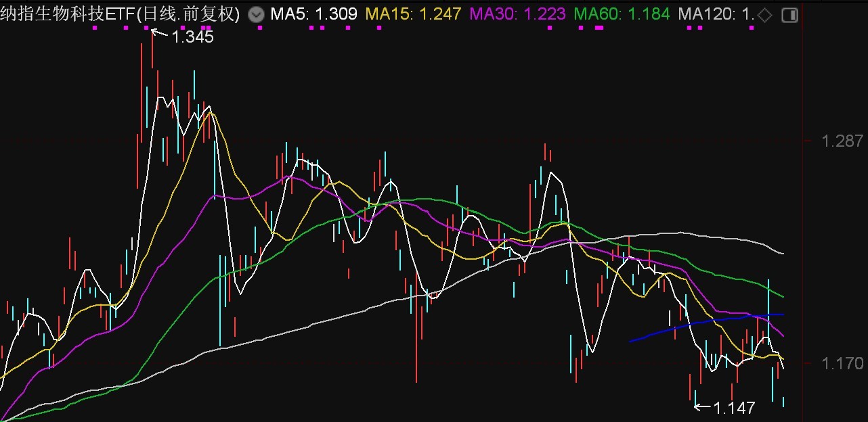Click the 1.147 low price label
The image size is (868, 422).
[x=734, y=408]
